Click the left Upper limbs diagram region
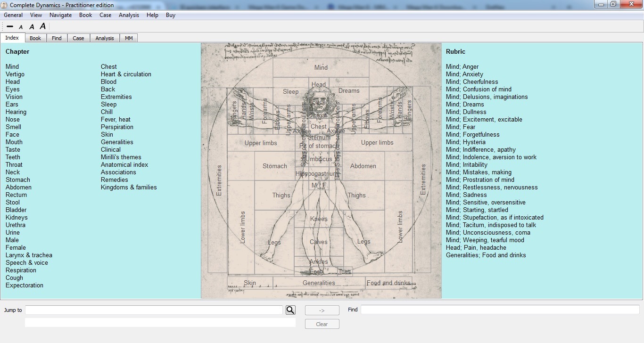Image resolution: width=644 pixels, height=343 pixels. click(261, 143)
